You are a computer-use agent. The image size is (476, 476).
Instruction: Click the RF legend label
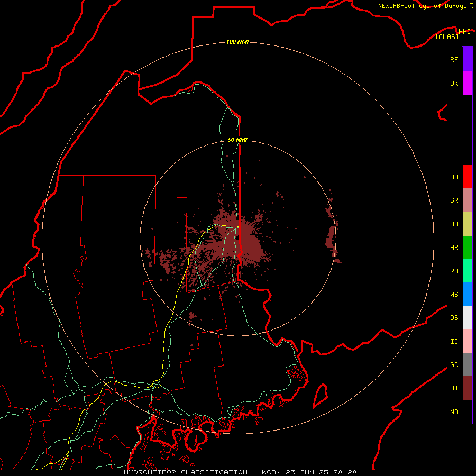point(454,59)
